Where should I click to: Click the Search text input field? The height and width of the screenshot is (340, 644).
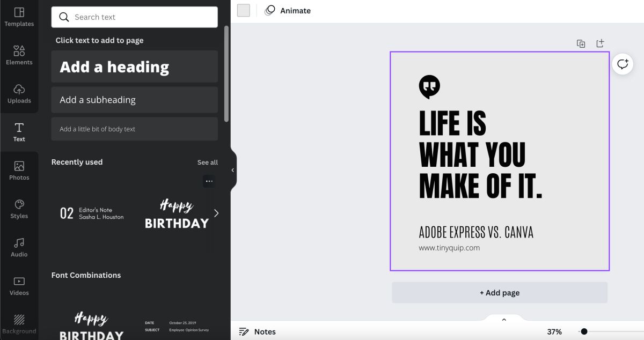point(134,17)
